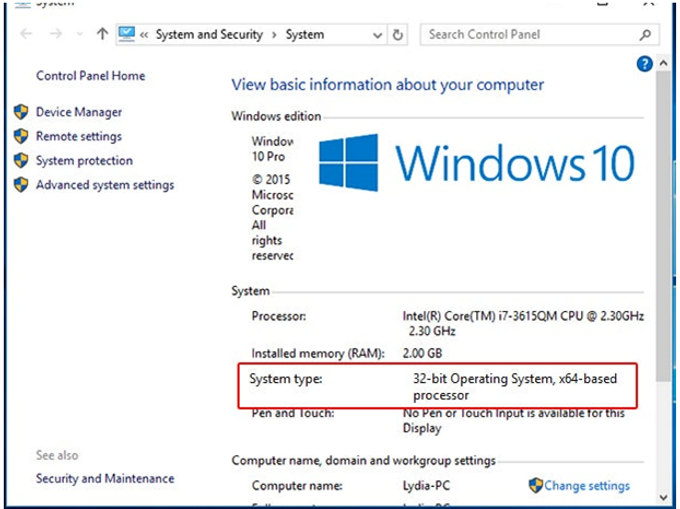Open Security and Maintenance link

point(105,478)
